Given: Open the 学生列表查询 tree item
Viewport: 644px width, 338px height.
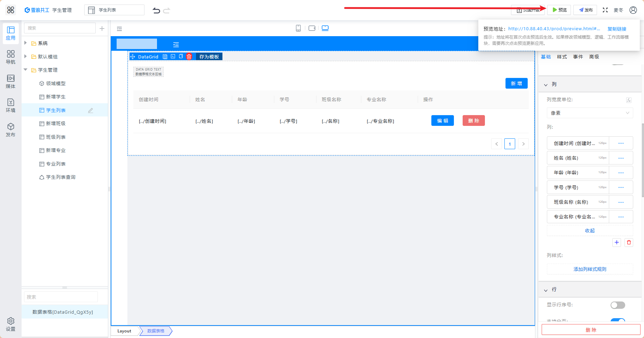Looking at the screenshot, I should point(61,177).
